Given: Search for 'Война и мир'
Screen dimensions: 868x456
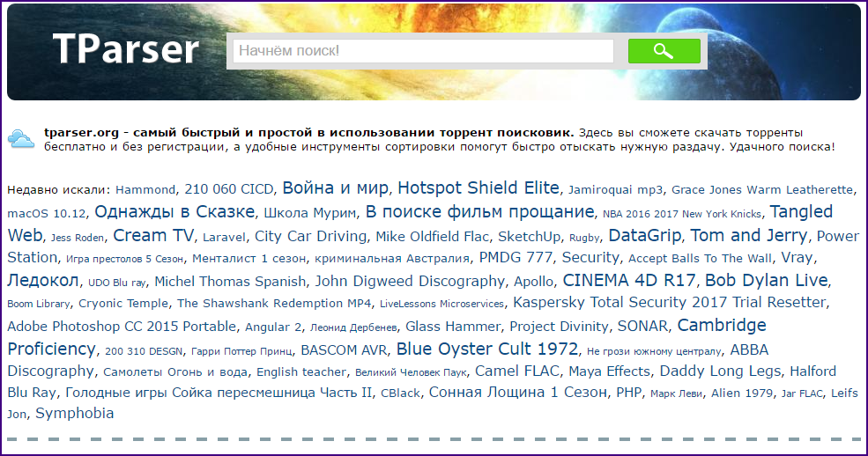Looking at the screenshot, I should (336, 188).
